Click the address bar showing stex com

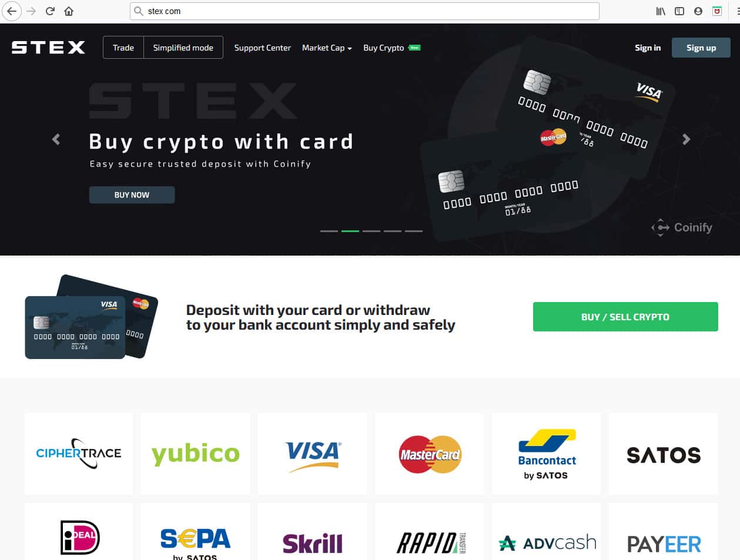tap(364, 11)
